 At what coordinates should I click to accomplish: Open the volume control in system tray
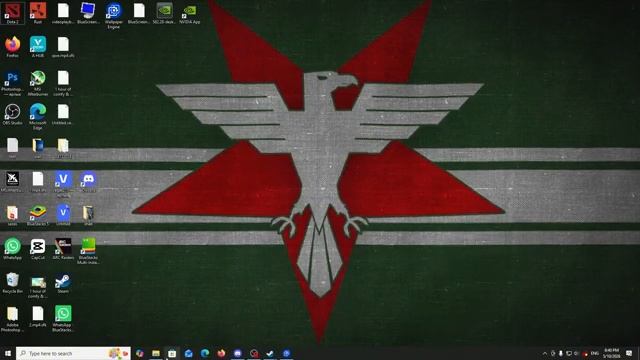click(x=577, y=353)
